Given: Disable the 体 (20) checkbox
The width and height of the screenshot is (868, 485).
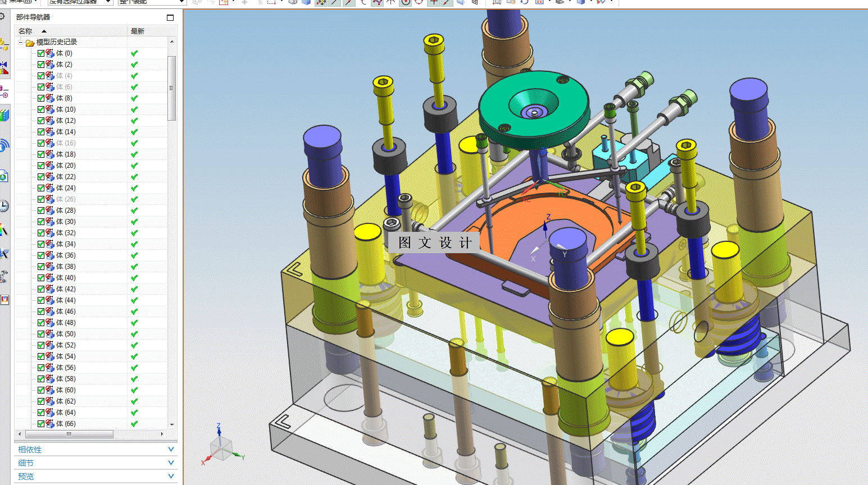Looking at the screenshot, I should (41, 166).
